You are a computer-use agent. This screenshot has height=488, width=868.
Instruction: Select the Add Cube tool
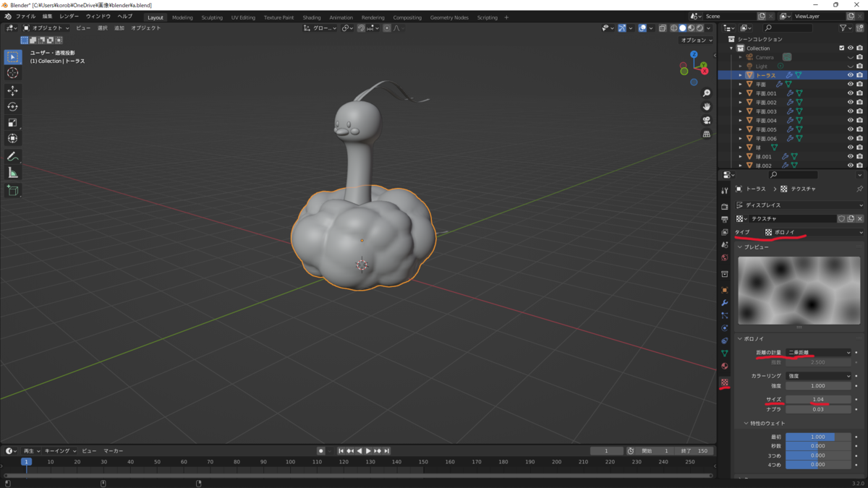pos(12,190)
